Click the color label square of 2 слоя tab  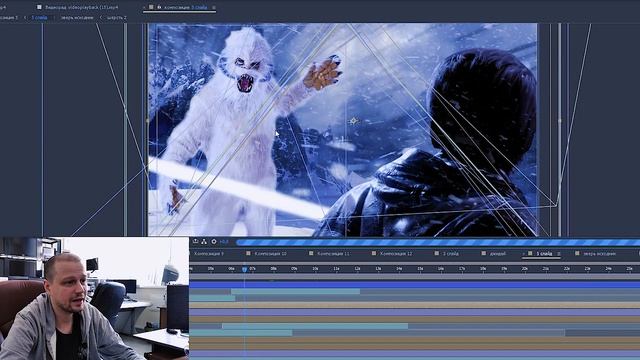coord(437,253)
